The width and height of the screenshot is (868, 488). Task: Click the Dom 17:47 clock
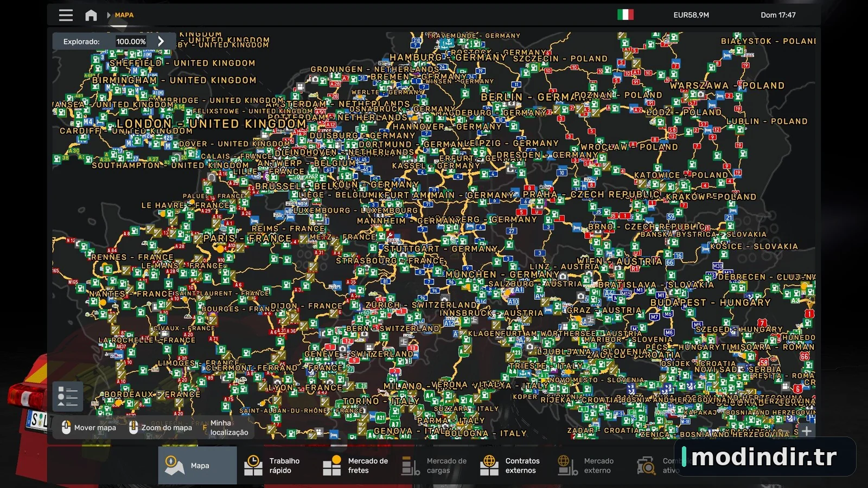tap(778, 15)
